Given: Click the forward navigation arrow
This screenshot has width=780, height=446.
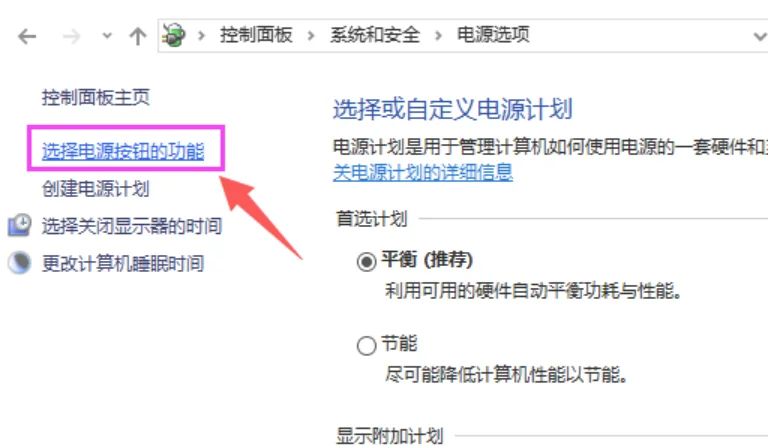Looking at the screenshot, I should click(x=72, y=36).
